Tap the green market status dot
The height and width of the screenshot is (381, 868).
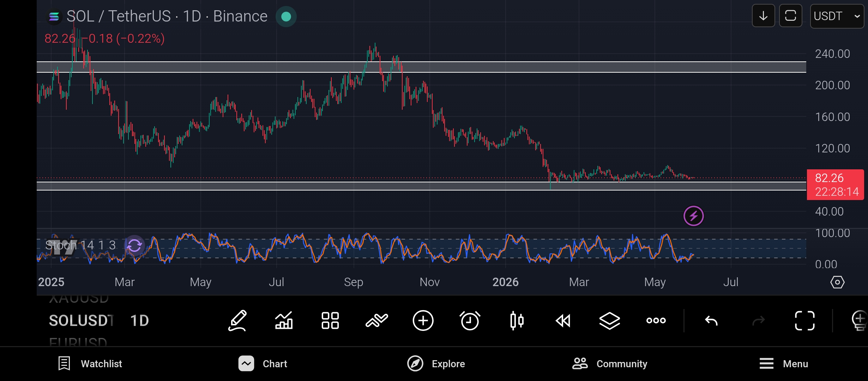[286, 17]
